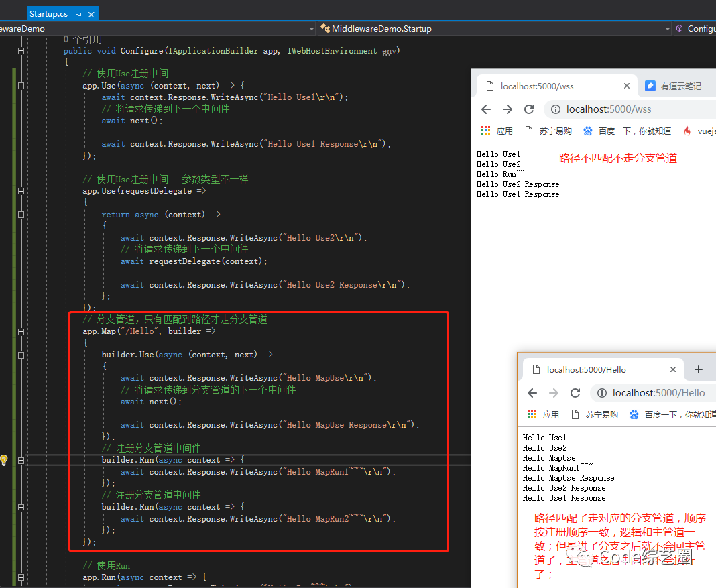The height and width of the screenshot is (588, 716).
Task: Collapse the return async (context) block
Action: point(21,215)
